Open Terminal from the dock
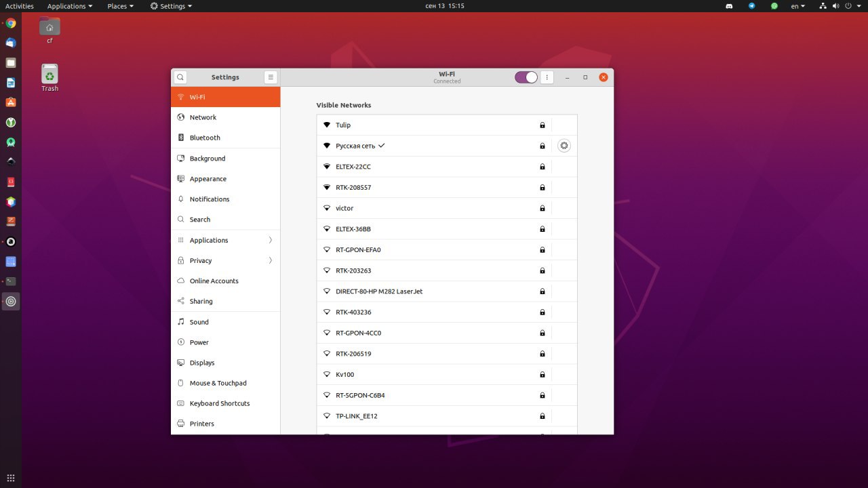The image size is (868, 488). coord(11,281)
